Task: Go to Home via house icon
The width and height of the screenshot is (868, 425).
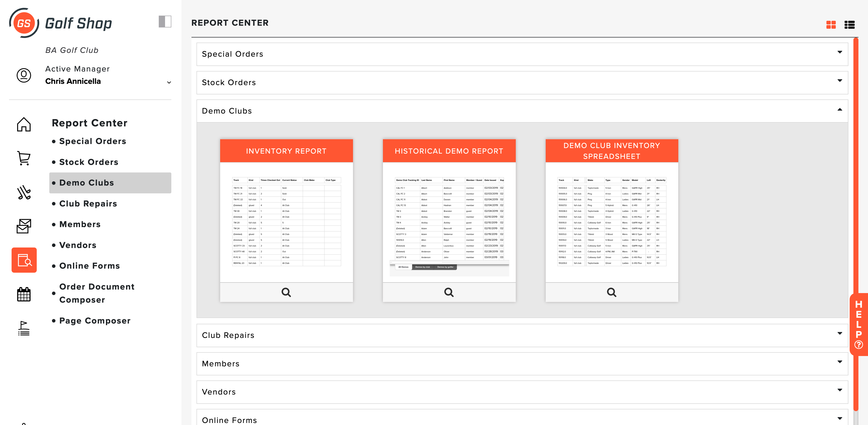Action: pos(24,124)
